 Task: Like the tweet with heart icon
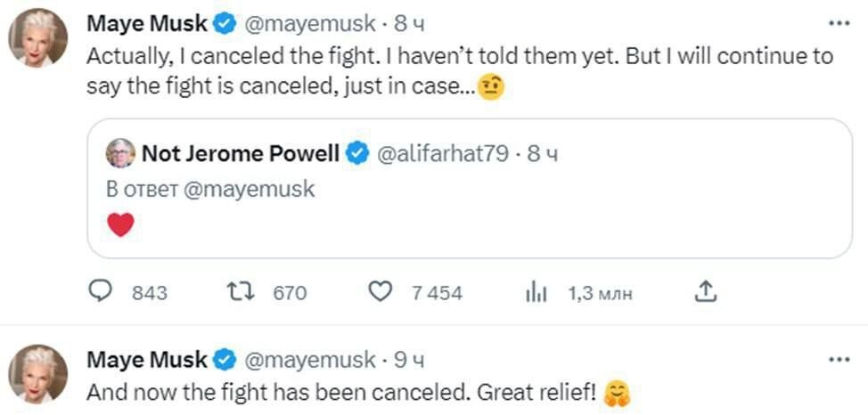tap(381, 292)
